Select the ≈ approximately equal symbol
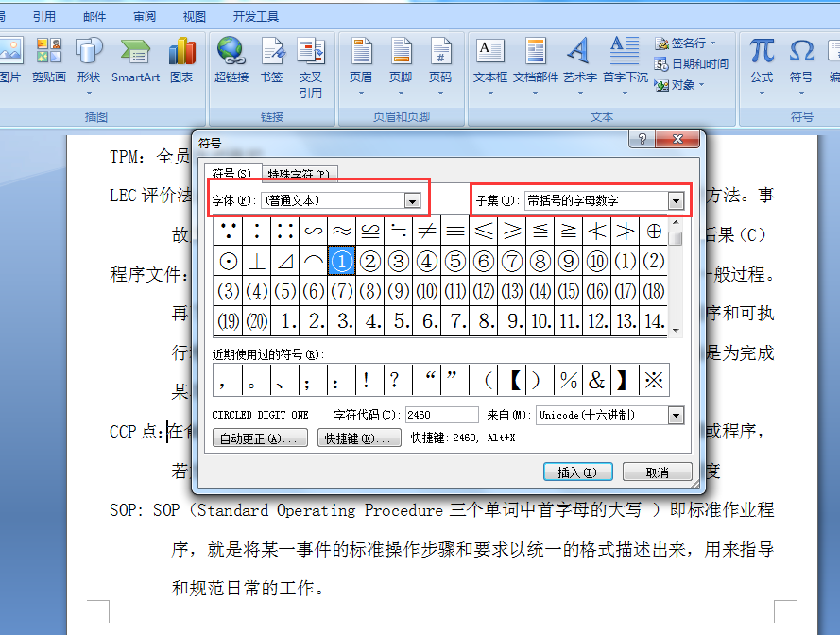 click(342, 231)
